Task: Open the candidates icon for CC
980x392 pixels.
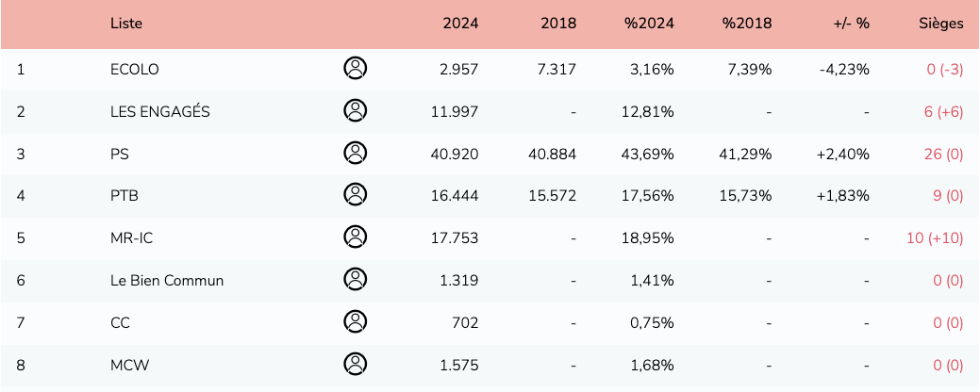Action: [x=355, y=321]
